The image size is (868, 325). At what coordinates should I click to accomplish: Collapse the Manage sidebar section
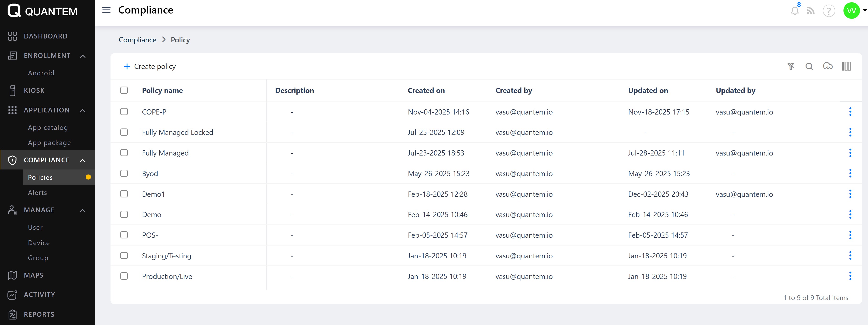click(x=83, y=210)
